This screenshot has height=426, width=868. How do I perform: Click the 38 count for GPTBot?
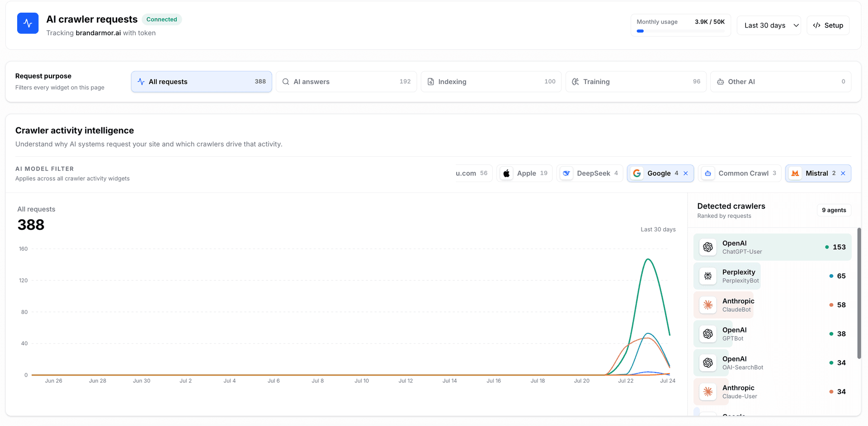click(x=841, y=334)
